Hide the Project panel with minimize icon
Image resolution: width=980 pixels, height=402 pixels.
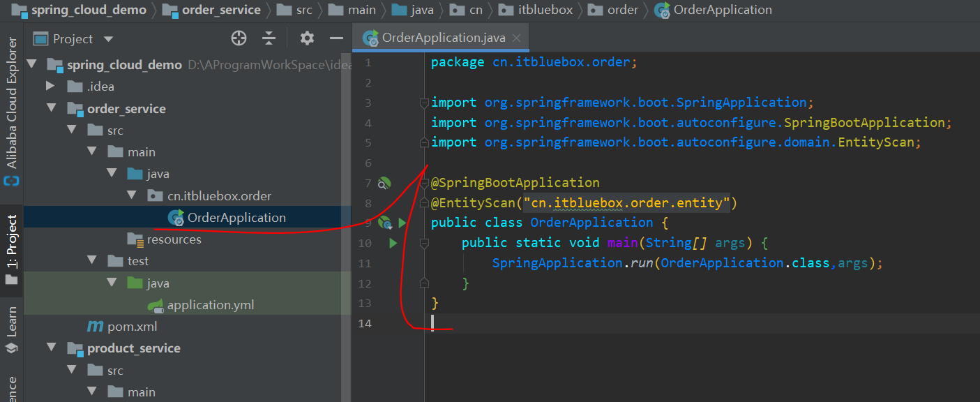(x=336, y=38)
